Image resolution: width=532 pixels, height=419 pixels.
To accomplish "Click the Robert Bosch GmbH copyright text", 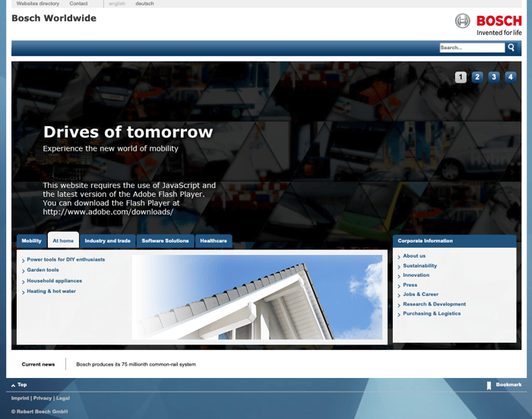I will 40,411.
